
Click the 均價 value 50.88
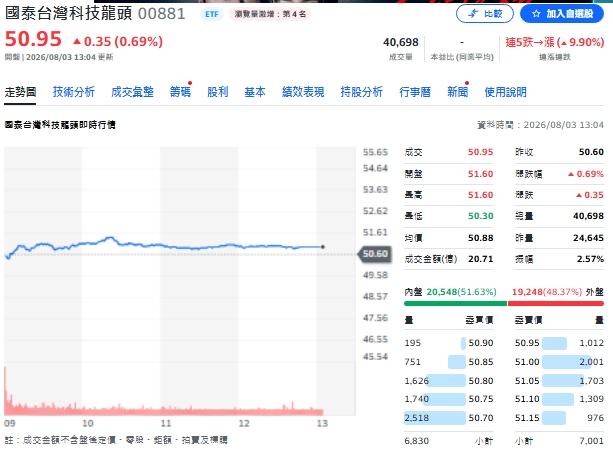pos(480,238)
